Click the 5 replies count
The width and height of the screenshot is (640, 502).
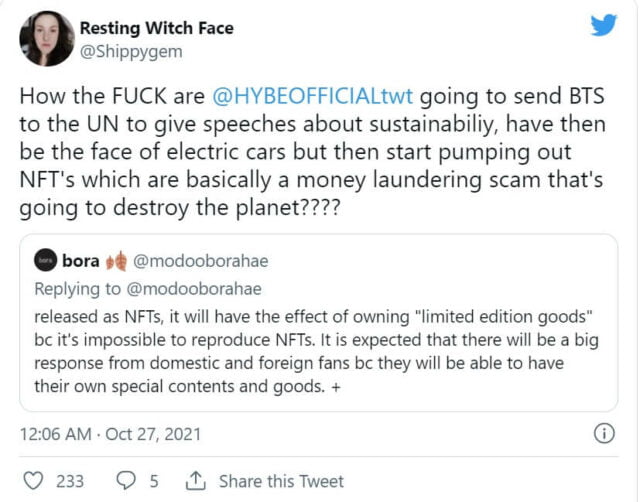point(154,481)
